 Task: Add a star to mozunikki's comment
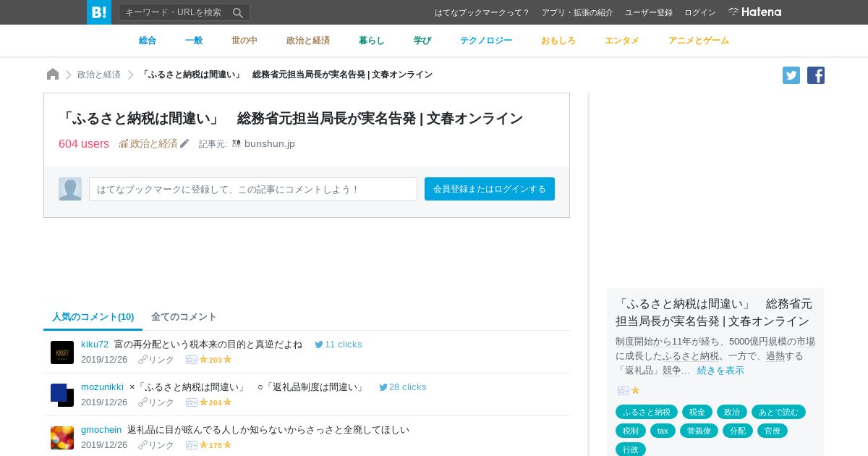[x=192, y=402]
